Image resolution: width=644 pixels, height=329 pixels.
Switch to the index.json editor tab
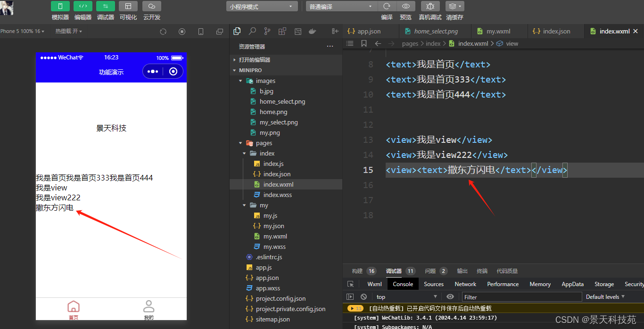pos(556,31)
